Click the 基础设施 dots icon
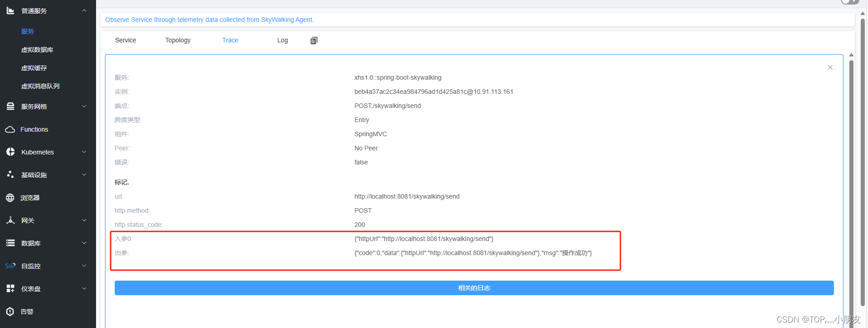 tap(10, 174)
